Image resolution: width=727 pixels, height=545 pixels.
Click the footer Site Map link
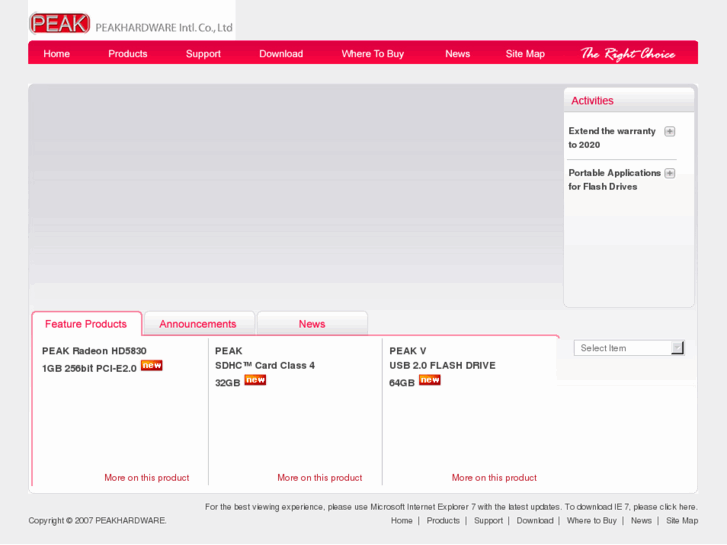coord(682,520)
